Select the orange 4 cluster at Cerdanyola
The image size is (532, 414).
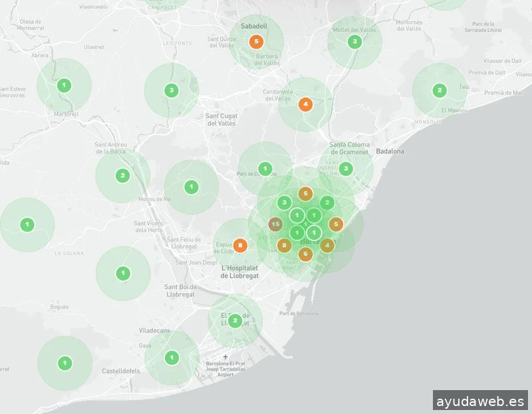tap(305, 104)
